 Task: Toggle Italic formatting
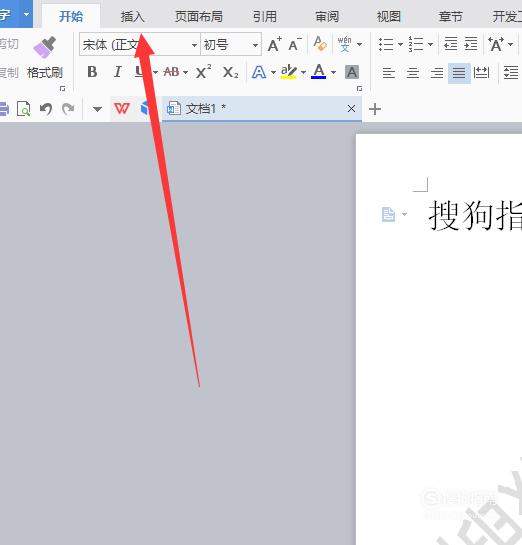tap(117, 72)
